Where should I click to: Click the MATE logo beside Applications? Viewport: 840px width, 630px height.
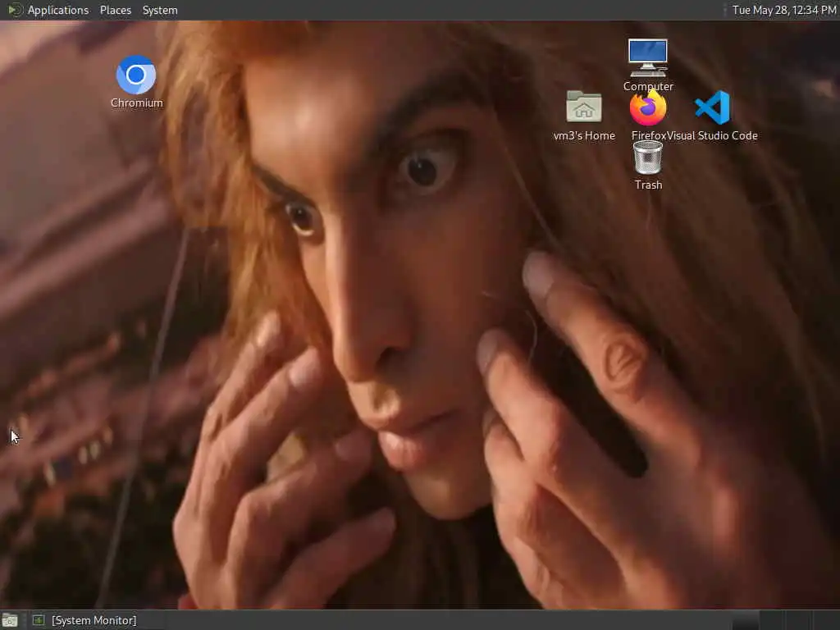[x=15, y=10]
